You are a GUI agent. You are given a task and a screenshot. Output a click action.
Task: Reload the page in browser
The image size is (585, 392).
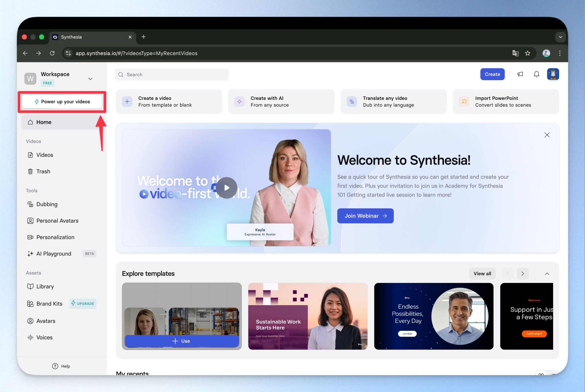[52, 53]
